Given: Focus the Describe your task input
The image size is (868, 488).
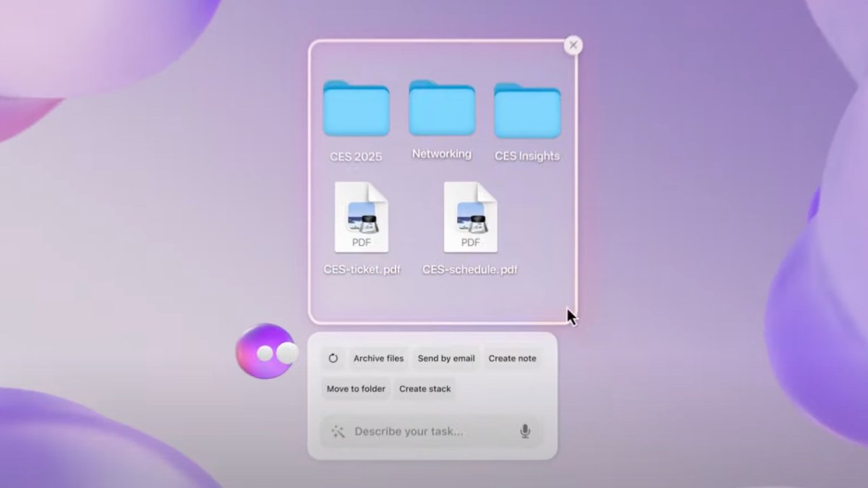Looking at the screenshot, I should [x=431, y=432].
